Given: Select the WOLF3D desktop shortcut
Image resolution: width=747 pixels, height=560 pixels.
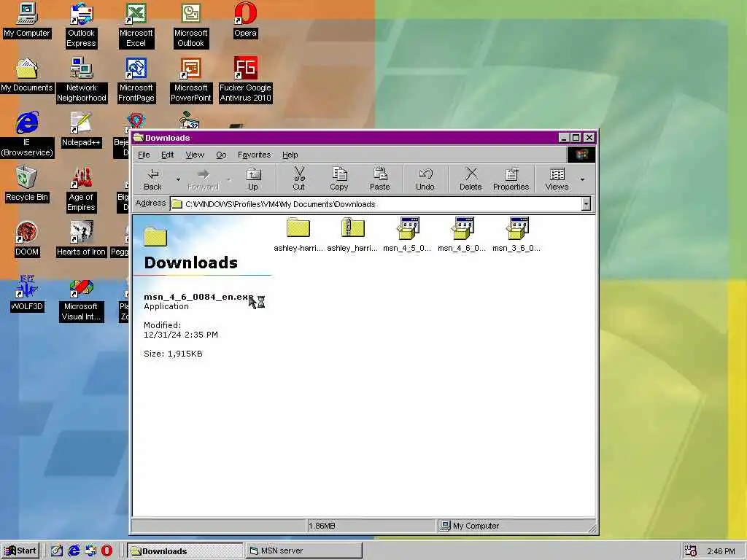Looking at the screenshot, I should coord(27,295).
